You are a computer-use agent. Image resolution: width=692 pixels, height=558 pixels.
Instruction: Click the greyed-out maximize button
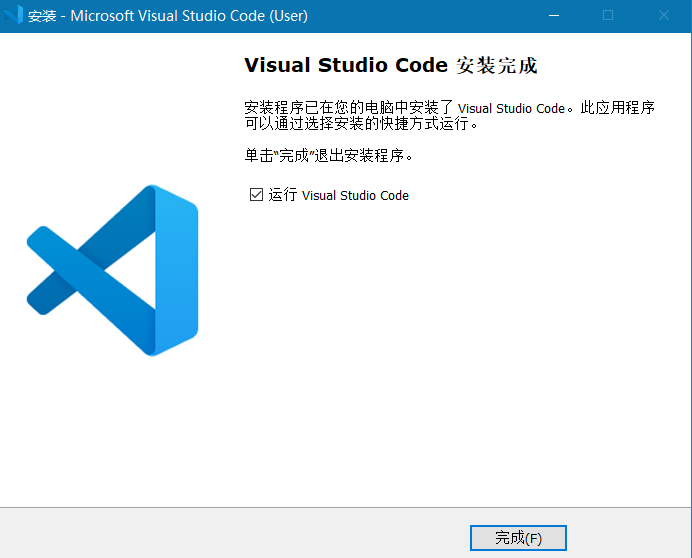pyautogui.click(x=608, y=16)
